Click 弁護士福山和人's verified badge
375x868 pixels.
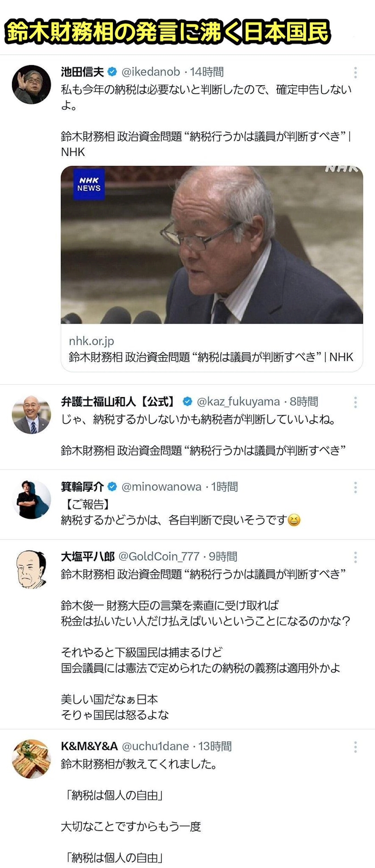(x=187, y=402)
